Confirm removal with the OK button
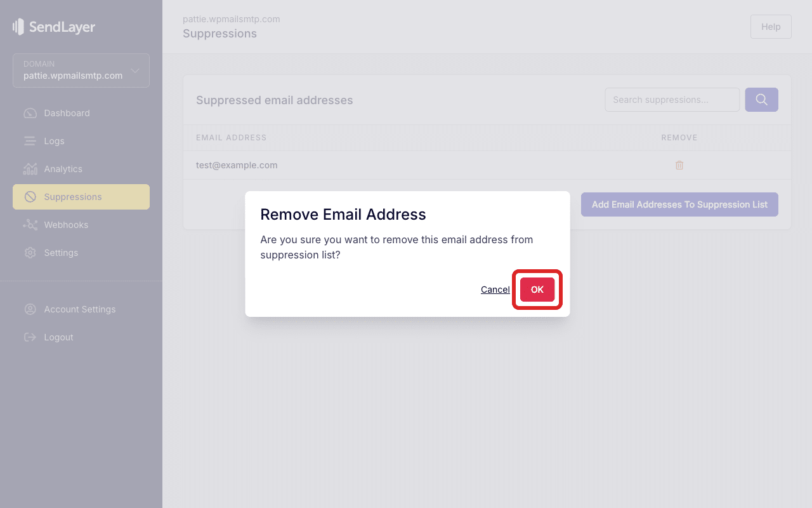 tap(537, 290)
